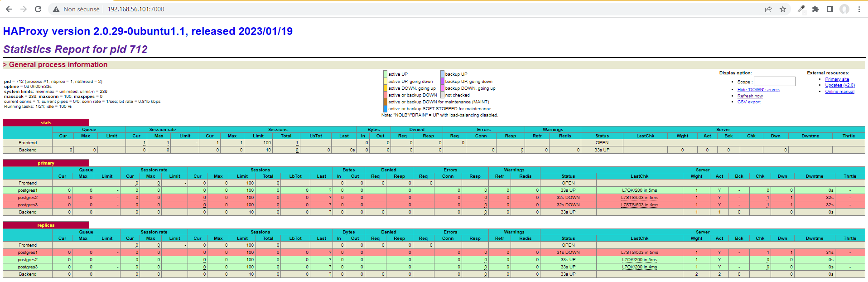Open the Updates (v2.0) link
The image size is (868, 282).
pyautogui.click(x=840, y=85)
